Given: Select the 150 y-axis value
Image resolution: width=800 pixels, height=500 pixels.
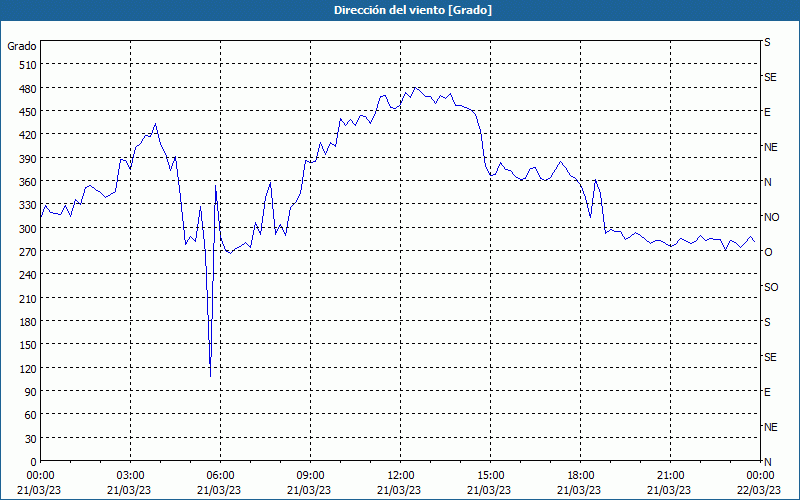Looking at the screenshot, I should [x=29, y=345].
